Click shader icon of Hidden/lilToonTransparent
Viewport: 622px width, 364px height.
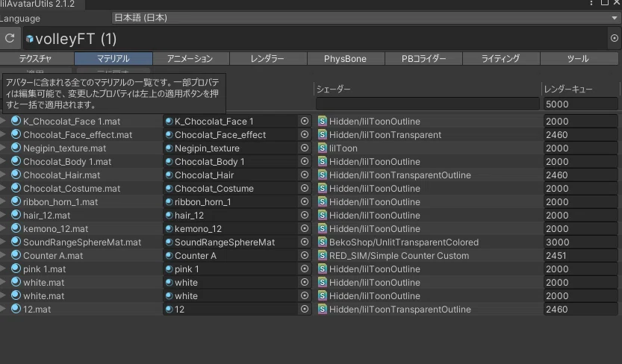(x=322, y=135)
